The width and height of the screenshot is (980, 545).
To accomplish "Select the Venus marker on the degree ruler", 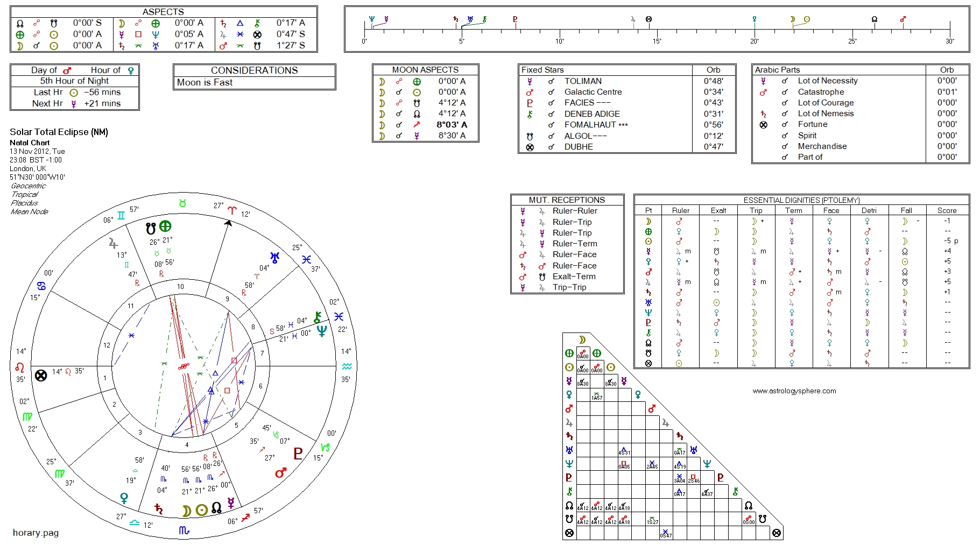I will click(x=755, y=20).
